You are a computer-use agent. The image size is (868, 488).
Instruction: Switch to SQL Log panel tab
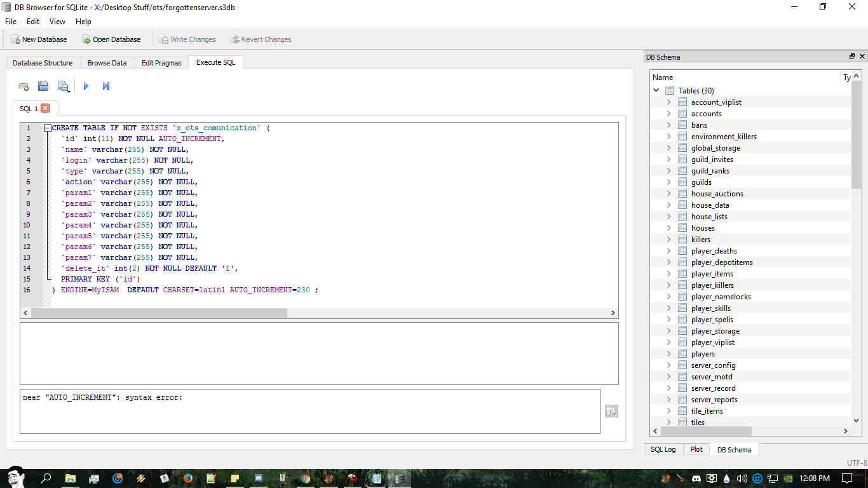663,449
